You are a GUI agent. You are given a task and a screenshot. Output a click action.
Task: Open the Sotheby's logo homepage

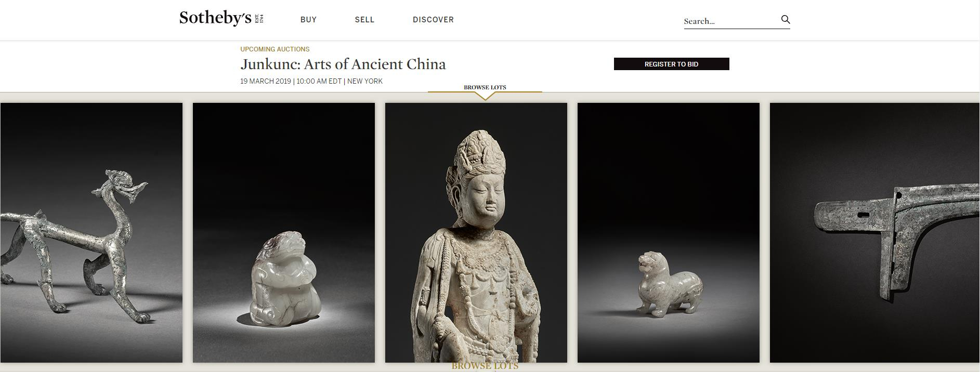pyautogui.click(x=221, y=18)
